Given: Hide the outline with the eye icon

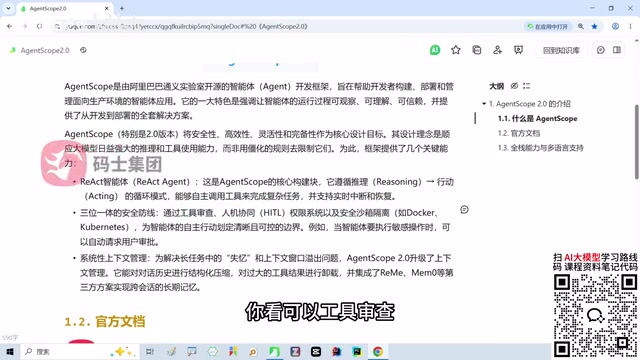Looking at the screenshot, I should (514, 86).
